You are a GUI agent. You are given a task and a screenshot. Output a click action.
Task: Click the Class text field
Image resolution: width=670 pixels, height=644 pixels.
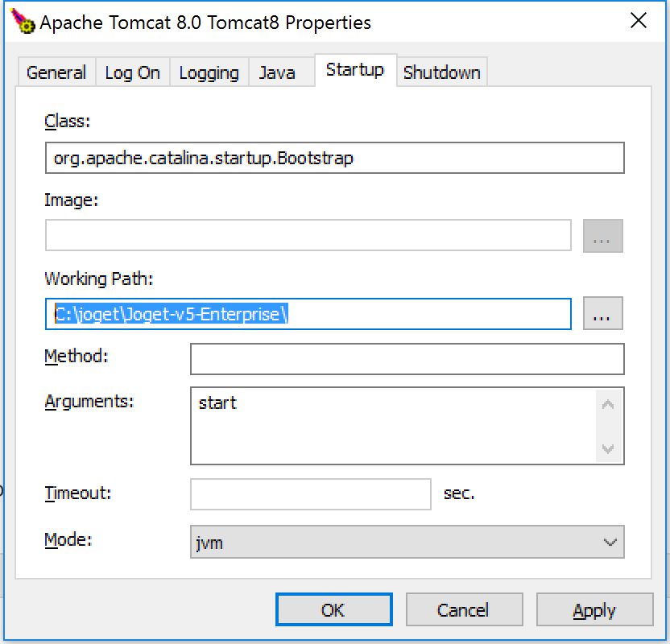coord(334,158)
